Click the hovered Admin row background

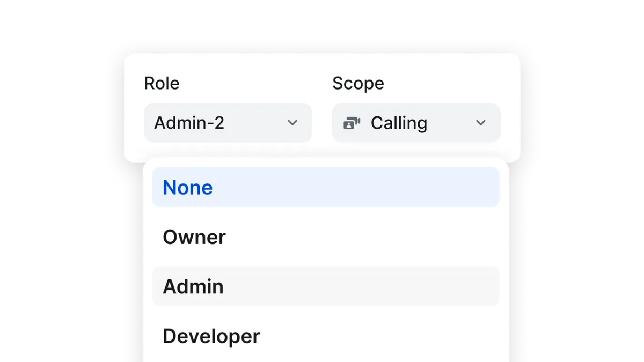click(x=360, y=286)
